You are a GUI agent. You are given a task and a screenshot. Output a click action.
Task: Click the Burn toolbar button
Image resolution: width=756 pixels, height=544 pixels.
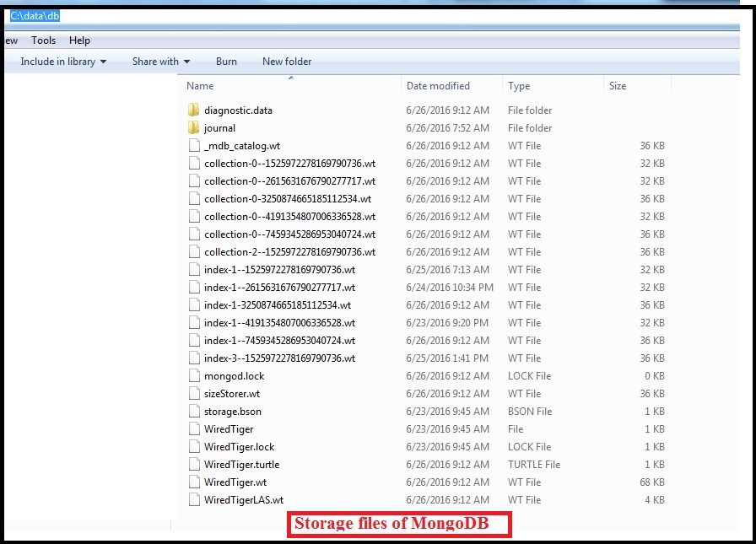[226, 62]
